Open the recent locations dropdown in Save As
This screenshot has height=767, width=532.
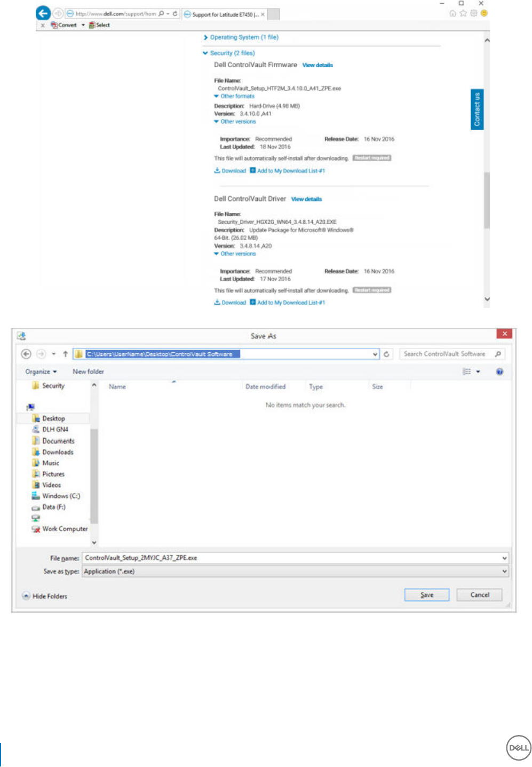[x=53, y=354]
